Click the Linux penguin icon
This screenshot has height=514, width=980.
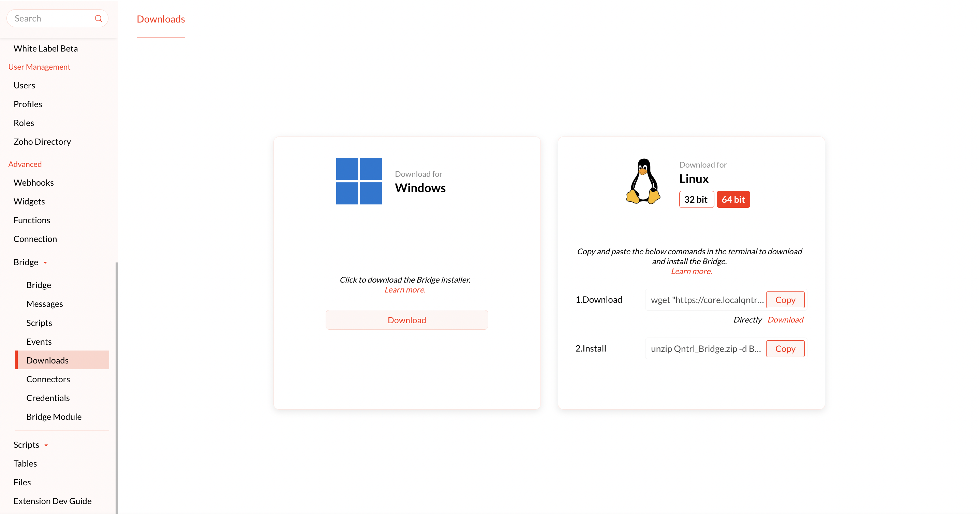pos(643,181)
